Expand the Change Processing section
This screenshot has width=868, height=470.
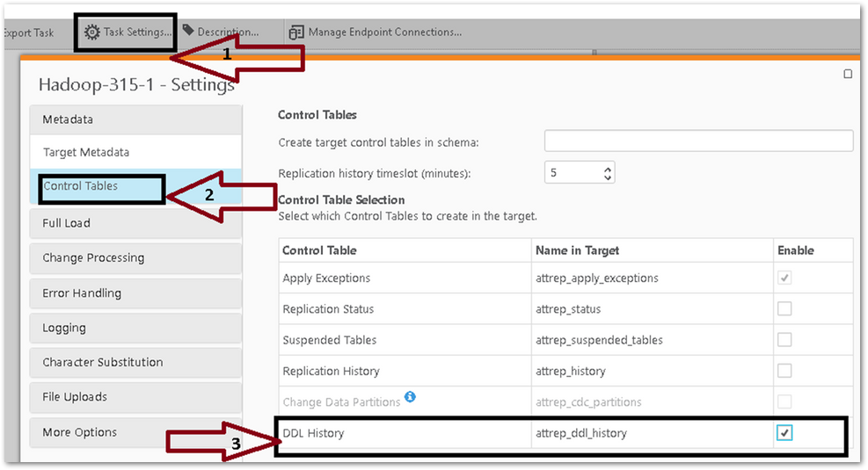pos(135,258)
